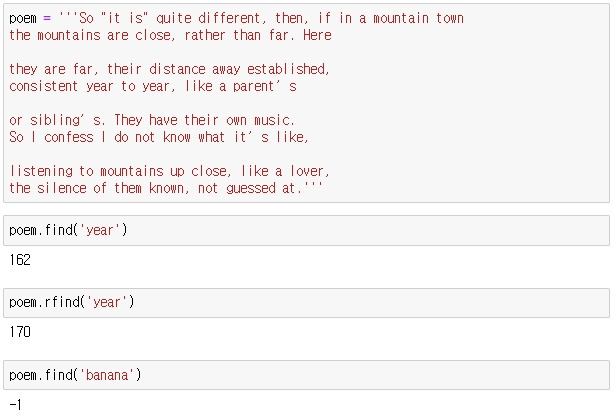Click the output value 170

pyautogui.click(x=20, y=332)
